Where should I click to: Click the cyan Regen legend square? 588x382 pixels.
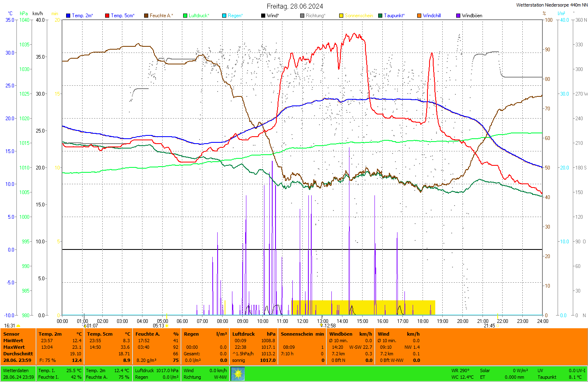click(x=224, y=16)
